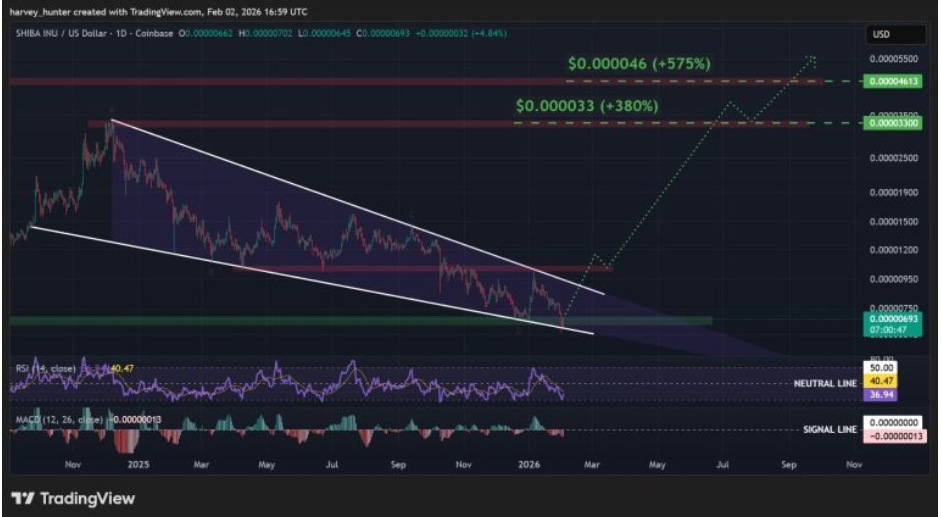Click the TradingView logo icon
942x517 pixels.
[x=22, y=498]
